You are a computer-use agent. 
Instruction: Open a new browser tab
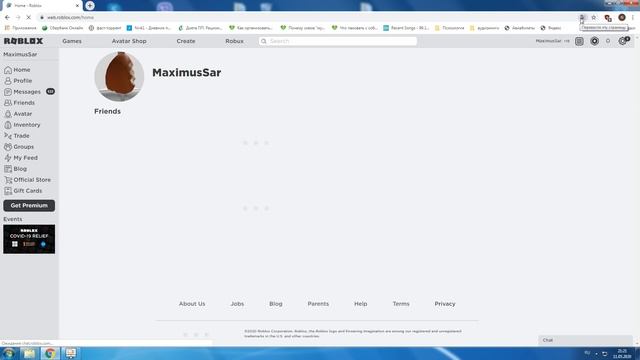[x=90, y=6]
